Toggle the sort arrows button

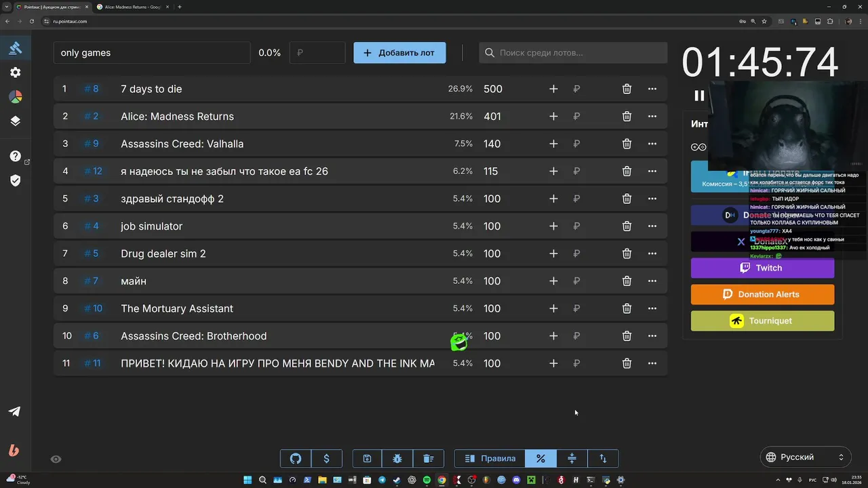[x=603, y=458]
